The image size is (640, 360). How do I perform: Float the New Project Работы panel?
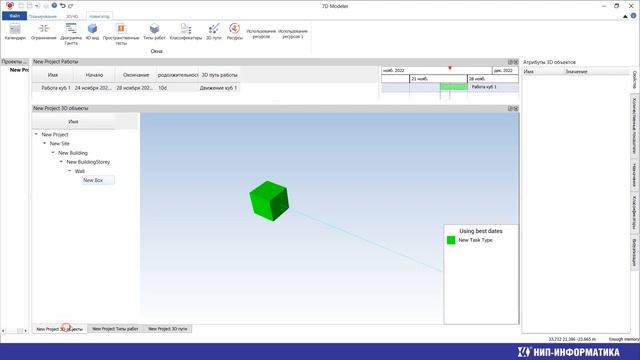pos(510,62)
